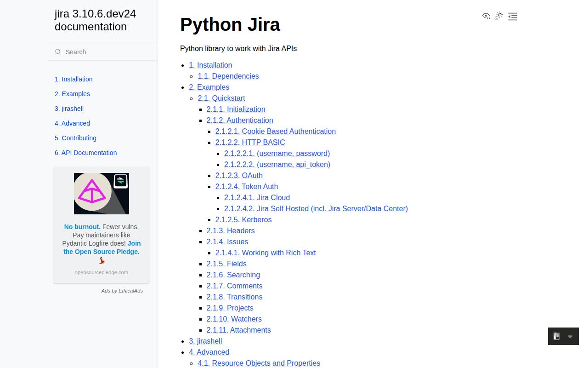Go to 2.1.2.4.2. Jira Self Hosted link
The width and height of the screenshot is (588, 368).
coord(316,208)
